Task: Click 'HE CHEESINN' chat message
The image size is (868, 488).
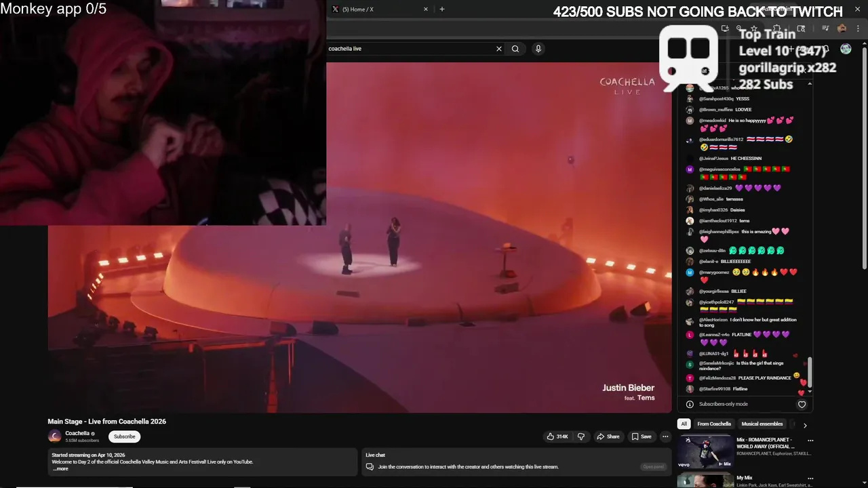Action: [746, 159]
